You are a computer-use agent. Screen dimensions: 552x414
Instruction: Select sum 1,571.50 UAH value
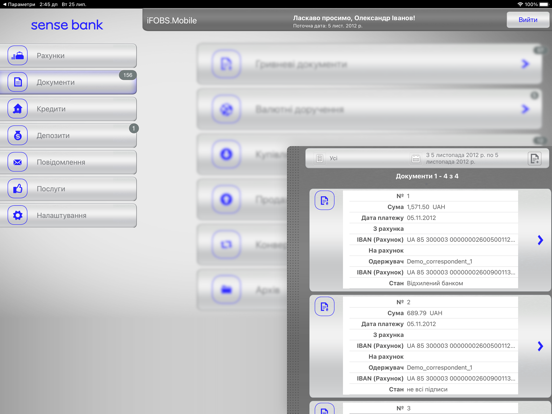click(x=426, y=207)
